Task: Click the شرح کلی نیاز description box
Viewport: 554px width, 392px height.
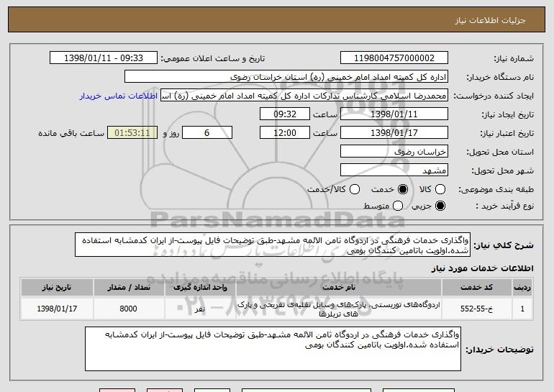Action: [273, 245]
